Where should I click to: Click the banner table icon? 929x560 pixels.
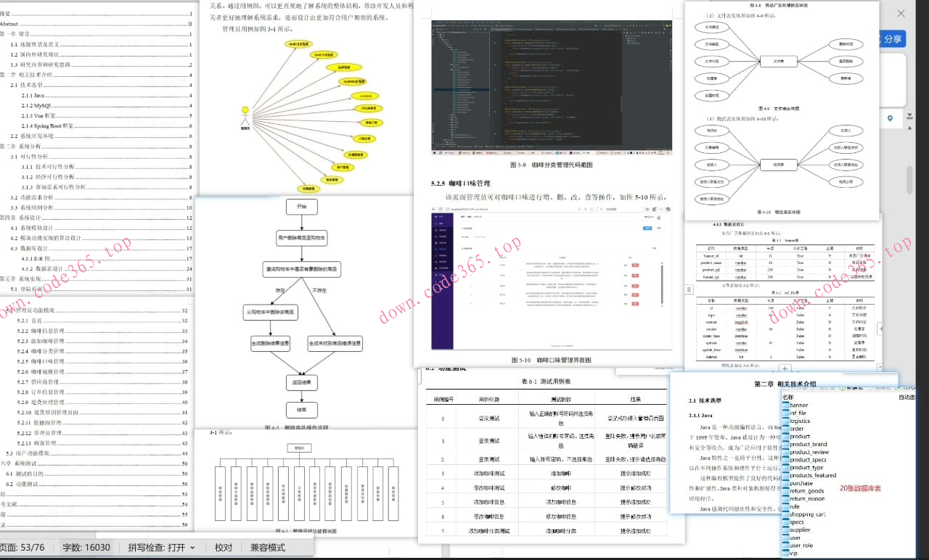click(785, 405)
